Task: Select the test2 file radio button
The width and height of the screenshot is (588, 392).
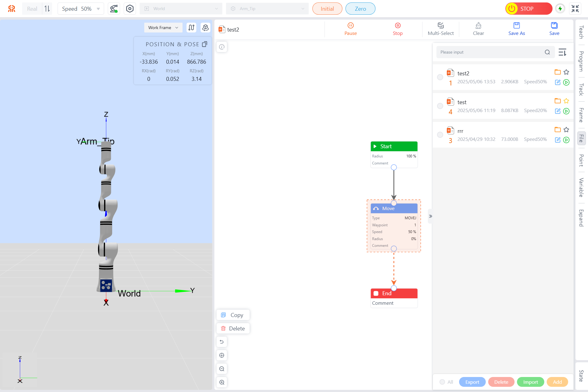Action: click(x=440, y=77)
